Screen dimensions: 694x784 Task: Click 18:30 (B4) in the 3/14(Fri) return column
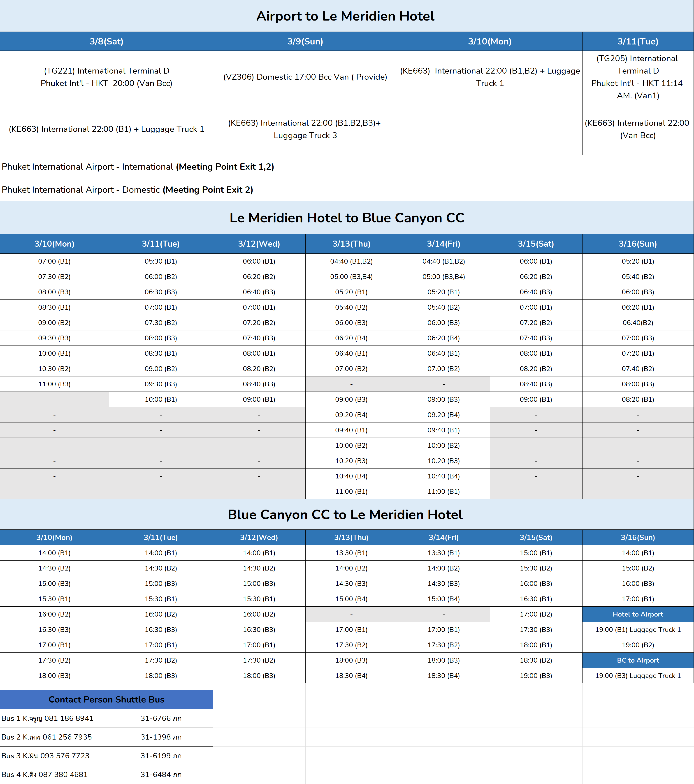click(x=444, y=675)
